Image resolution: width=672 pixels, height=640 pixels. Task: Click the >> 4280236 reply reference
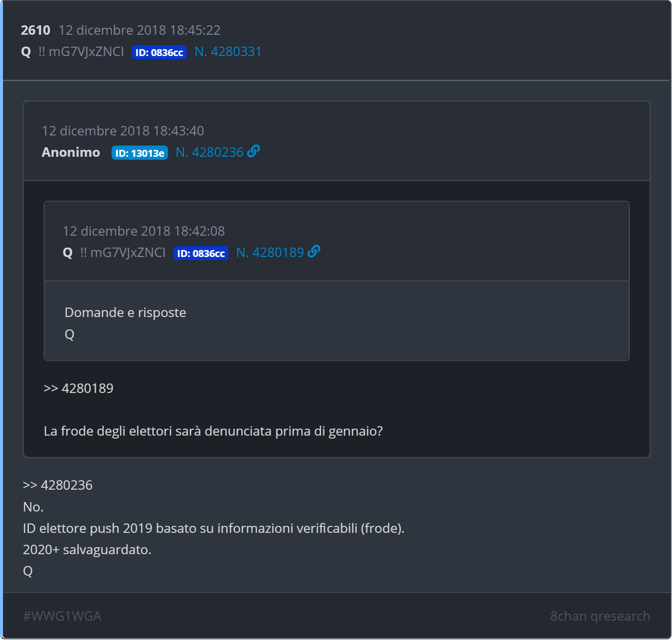pyautogui.click(x=58, y=485)
